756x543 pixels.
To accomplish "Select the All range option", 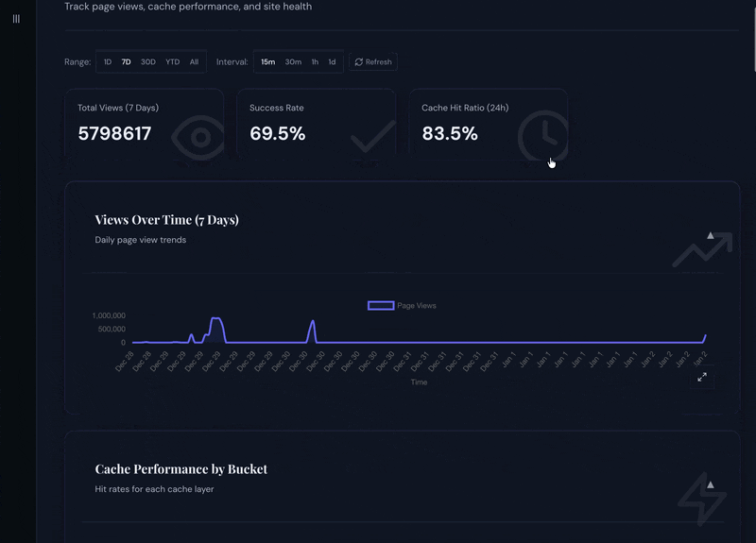I will pyautogui.click(x=194, y=61).
